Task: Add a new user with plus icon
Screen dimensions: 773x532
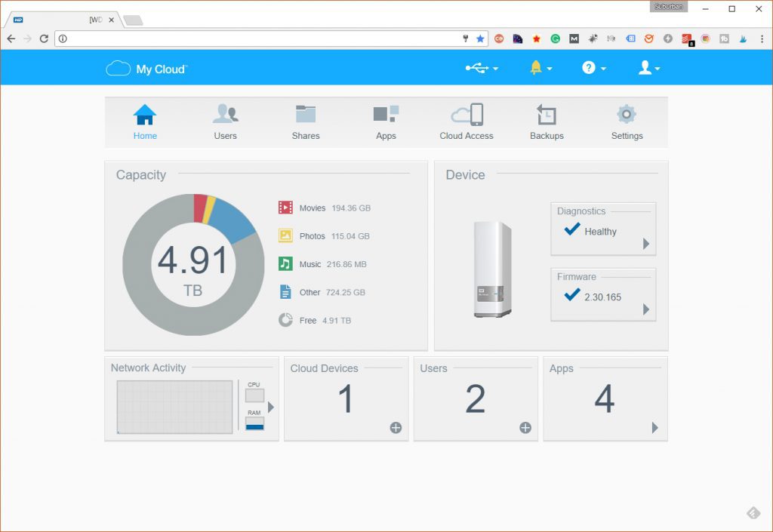Action: click(x=525, y=428)
